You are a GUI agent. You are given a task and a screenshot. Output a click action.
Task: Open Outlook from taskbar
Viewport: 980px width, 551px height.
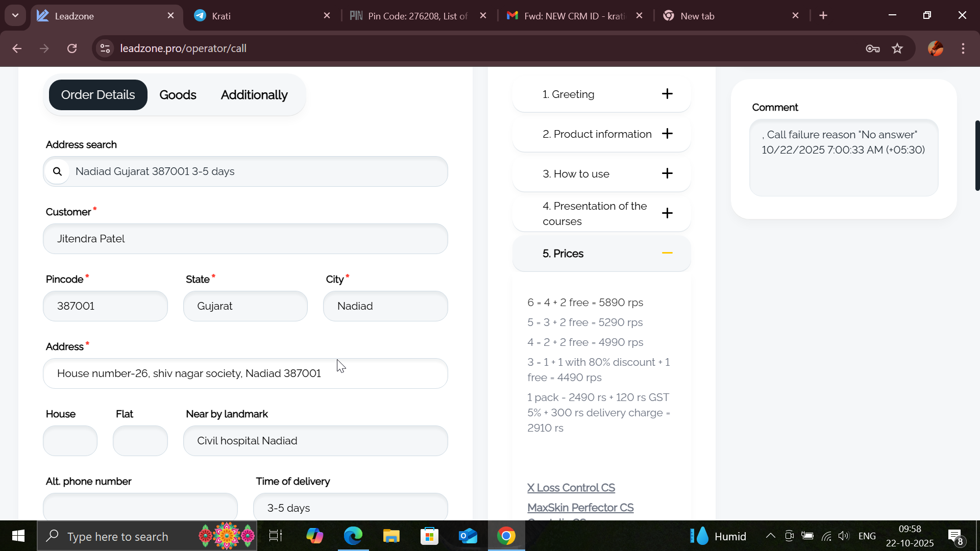click(x=468, y=536)
